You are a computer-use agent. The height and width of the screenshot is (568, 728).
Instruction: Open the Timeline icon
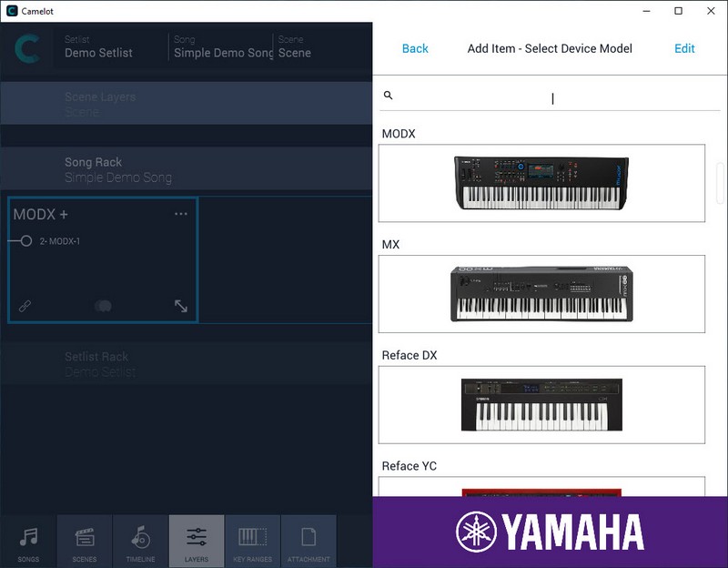click(140, 541)
